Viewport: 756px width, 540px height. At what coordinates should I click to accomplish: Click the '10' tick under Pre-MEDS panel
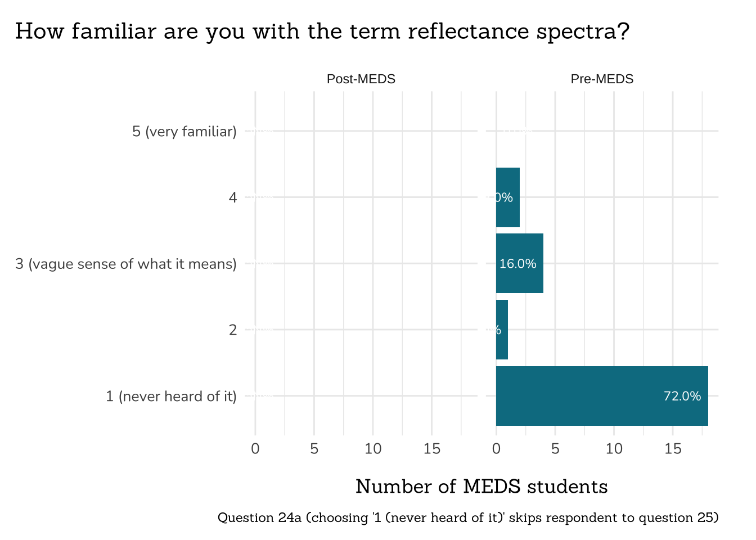coord(614,449)
